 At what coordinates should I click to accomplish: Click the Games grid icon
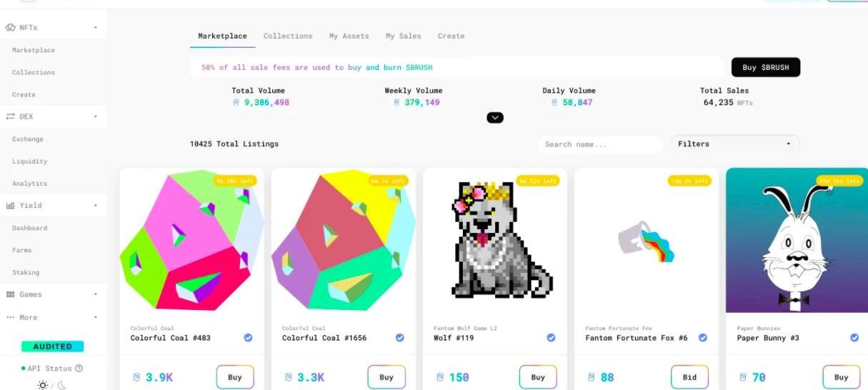point(11,294)
